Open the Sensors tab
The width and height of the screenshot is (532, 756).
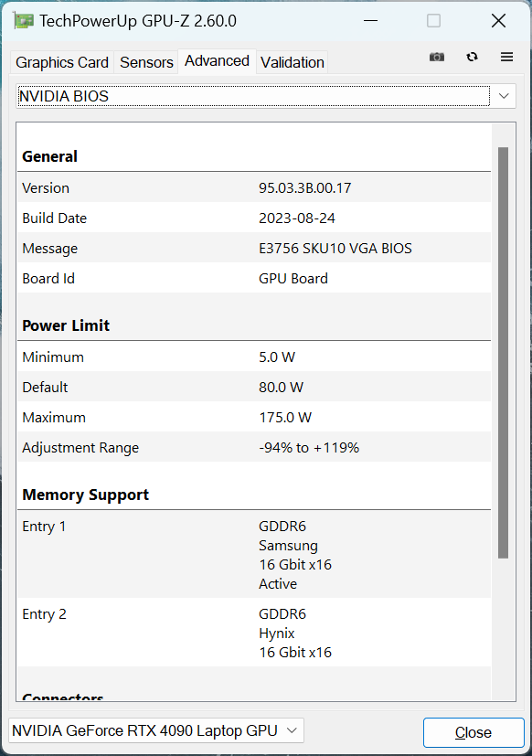(146, 62)
